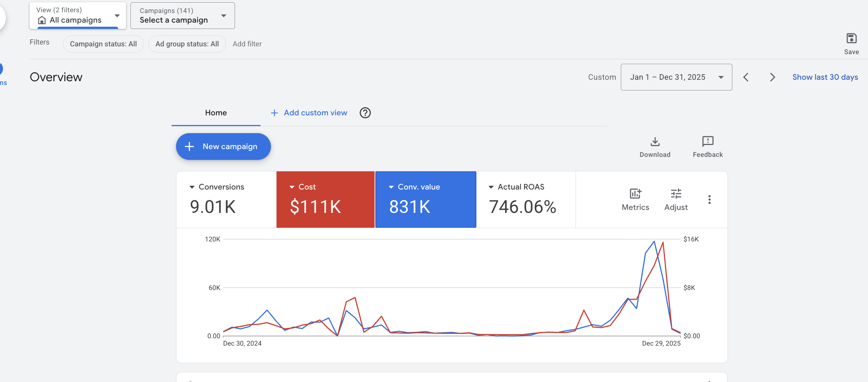868x382 pixels.
Task: Open the Feedback icon
Action: tap(708, 141)
